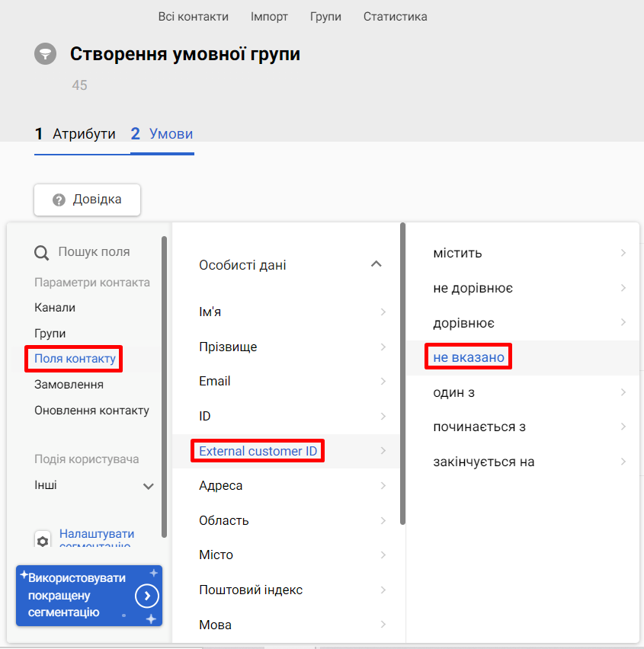Switch to the Імпорт tab
Image resolution: width=644 pixels, height=649 pixels.
tap(268, 16)
